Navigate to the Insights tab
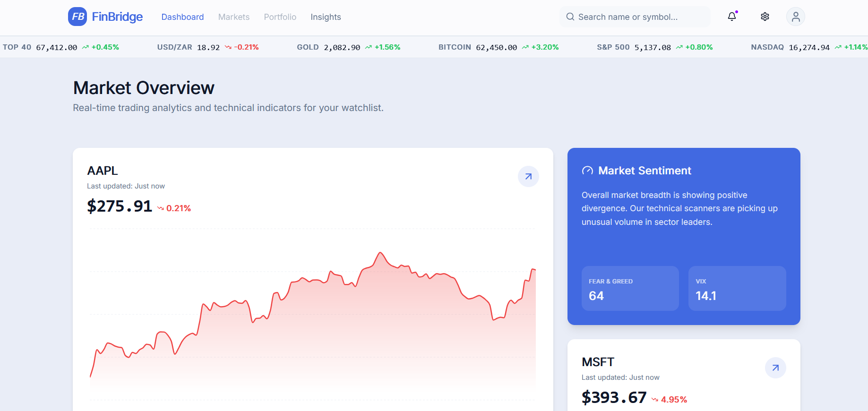Image resolution: width=868 pixels, height=411 pixels. click(x=326, y=17)
